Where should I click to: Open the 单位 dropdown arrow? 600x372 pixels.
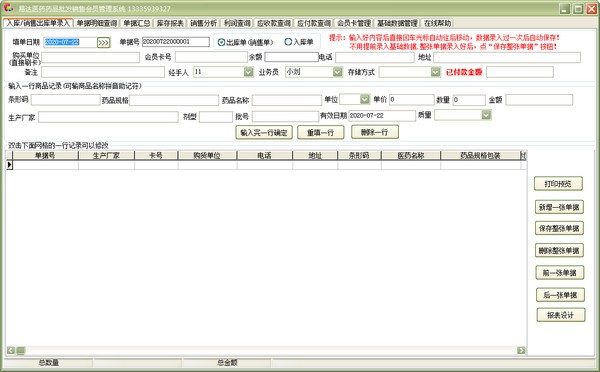pos(365,100)
